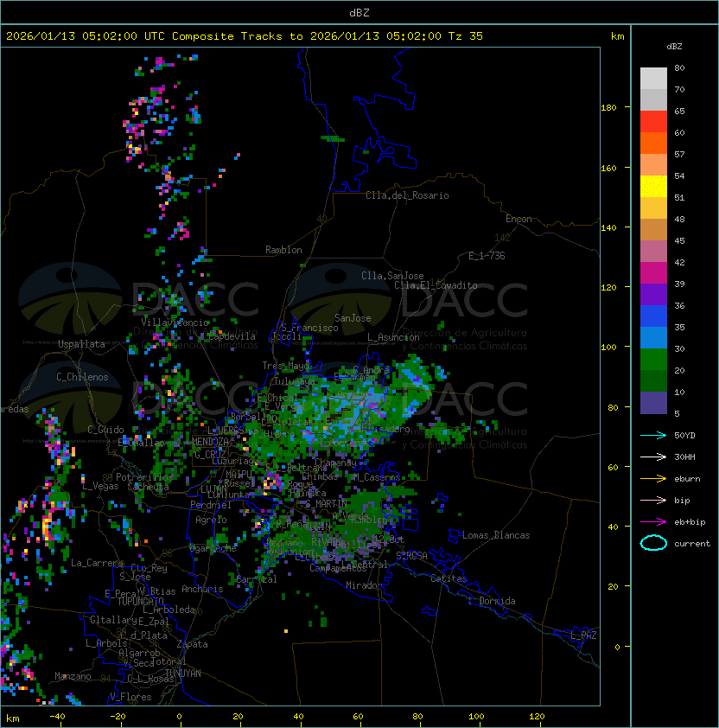Click the Carrizal place label
This screenshot has width=719, height=728.
point(257,579)
